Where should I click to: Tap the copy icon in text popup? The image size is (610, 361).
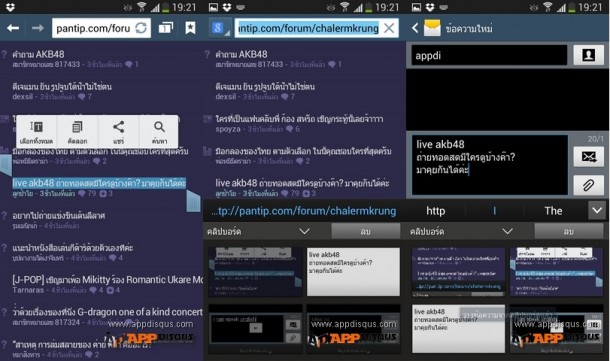tap(77, 132)
